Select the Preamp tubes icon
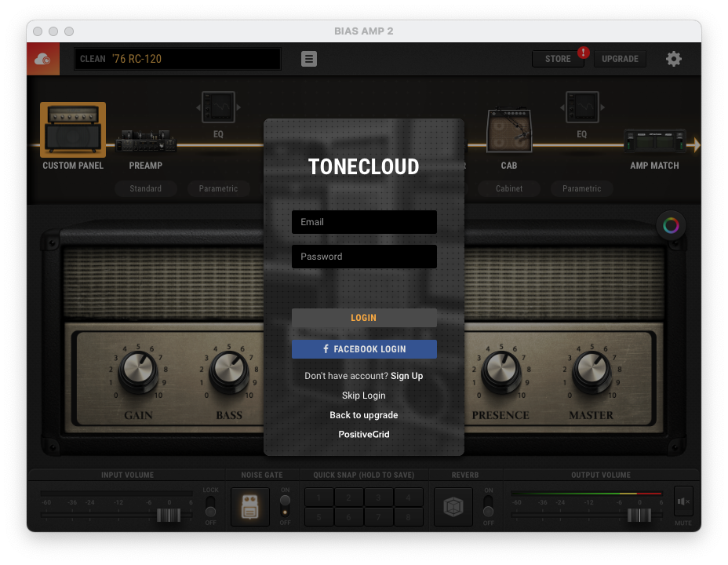The height and width of the screenshot is (565, 728). click(x=146, y=140)
